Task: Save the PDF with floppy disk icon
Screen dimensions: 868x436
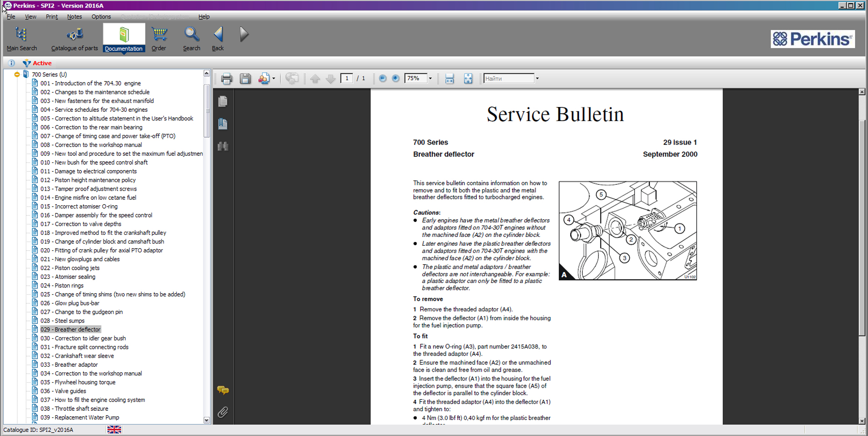Action: point(245,79)
